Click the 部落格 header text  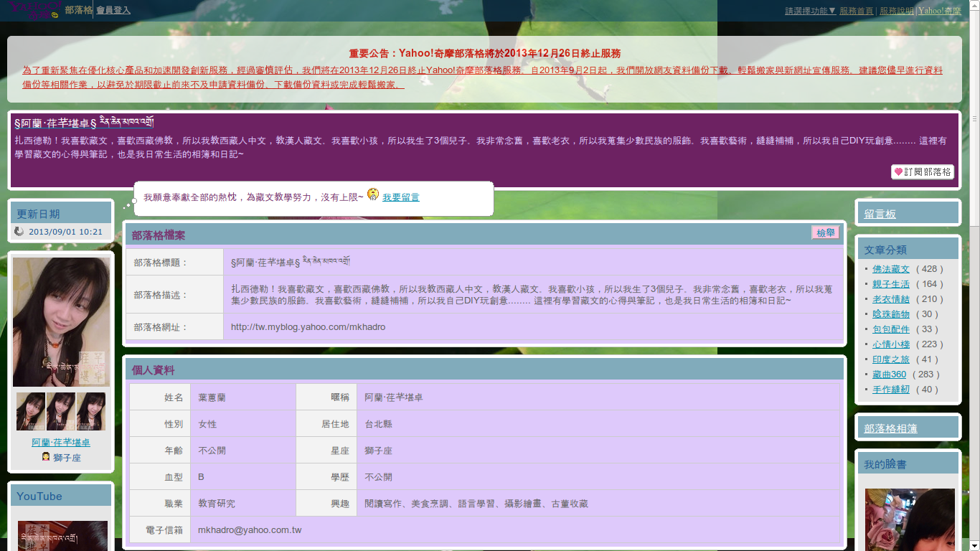(78, 10)
